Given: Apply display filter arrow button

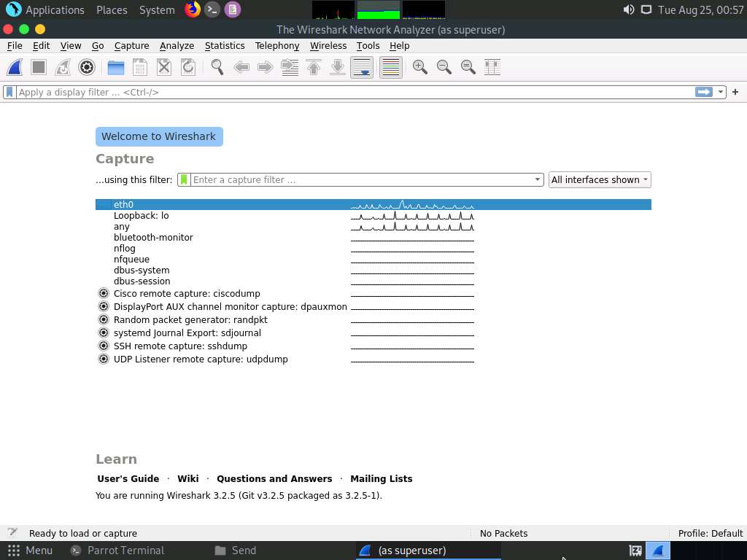Looking at the screenshot, I should [704, 92].
